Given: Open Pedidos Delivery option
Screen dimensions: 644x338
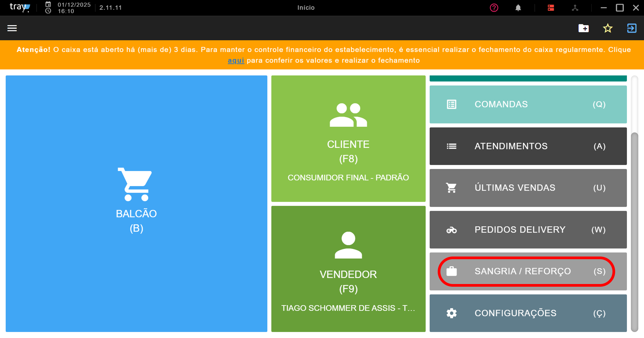Looking at the screenshot, I should pos(528,230).
